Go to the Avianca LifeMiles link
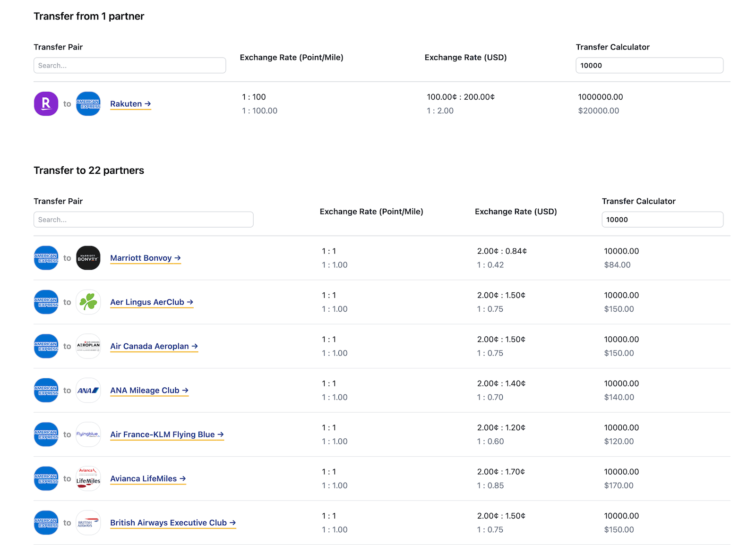Viewport: 756px width, 545px height. (148, 479)
